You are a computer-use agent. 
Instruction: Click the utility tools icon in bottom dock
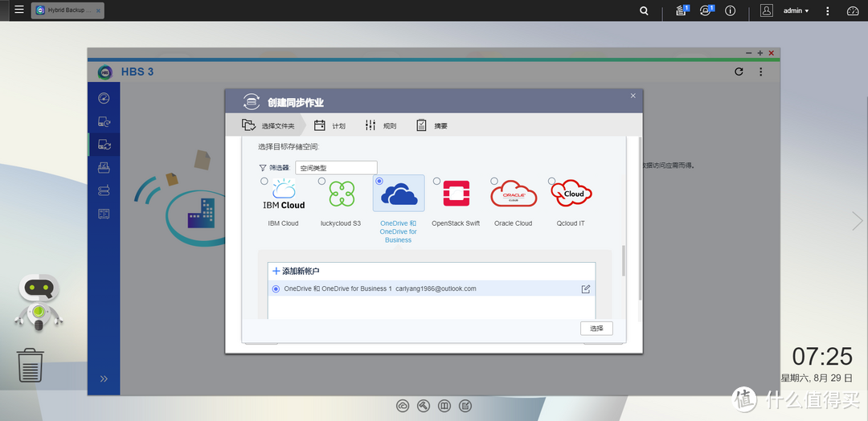[x=424, y=406]
